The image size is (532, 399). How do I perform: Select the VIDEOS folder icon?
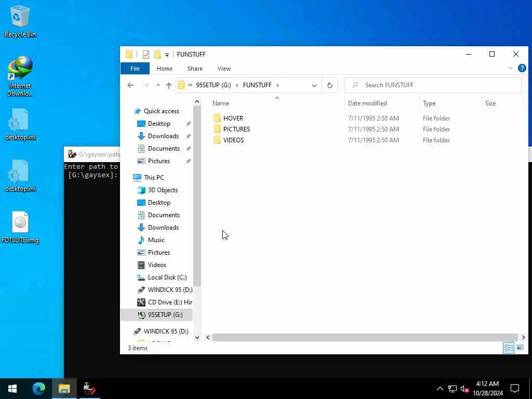click(217, 140)
